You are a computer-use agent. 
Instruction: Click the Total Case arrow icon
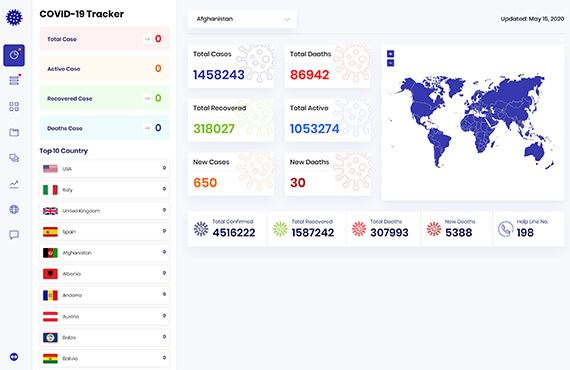pyautogui.click(x=147, y=39)
